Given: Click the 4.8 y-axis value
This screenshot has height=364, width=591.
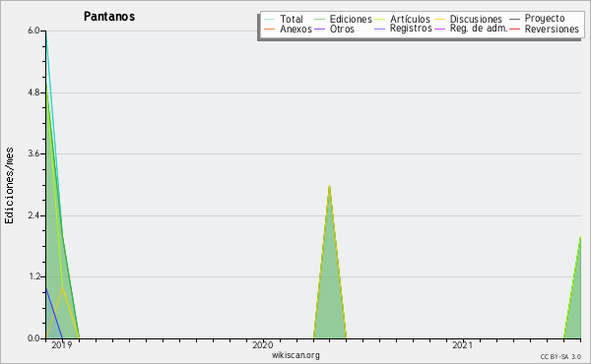Looking at the screenshot, I should (33, 92).
